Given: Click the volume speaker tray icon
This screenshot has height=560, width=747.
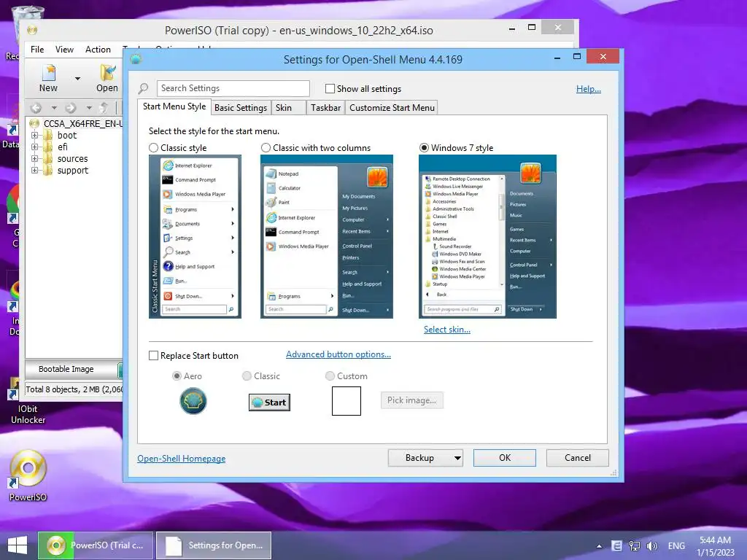Looking at the screenshot, I should [651, 545].
